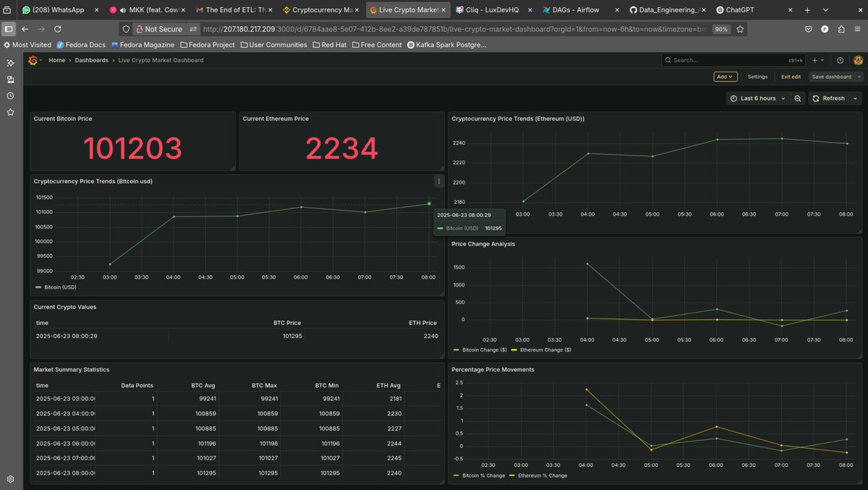Reload the current browser page
The height and width of the screenshot is (490, 868).
[x=57, y=29]
